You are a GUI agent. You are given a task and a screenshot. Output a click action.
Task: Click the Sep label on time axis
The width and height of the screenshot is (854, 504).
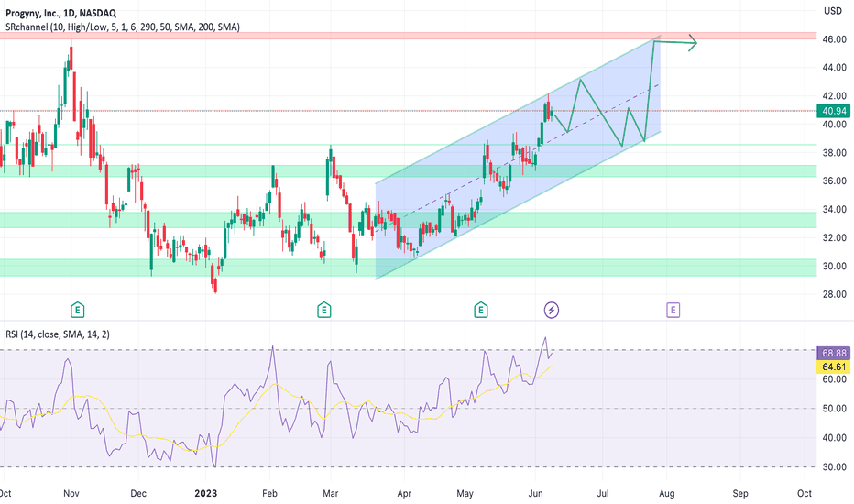pyautogui.click(x=740, y=493)
